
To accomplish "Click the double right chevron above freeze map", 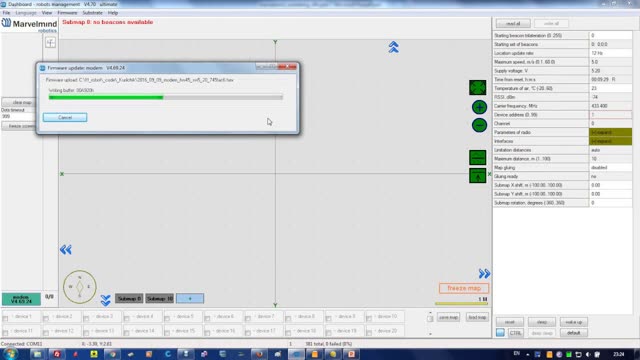I will [484, 273].
